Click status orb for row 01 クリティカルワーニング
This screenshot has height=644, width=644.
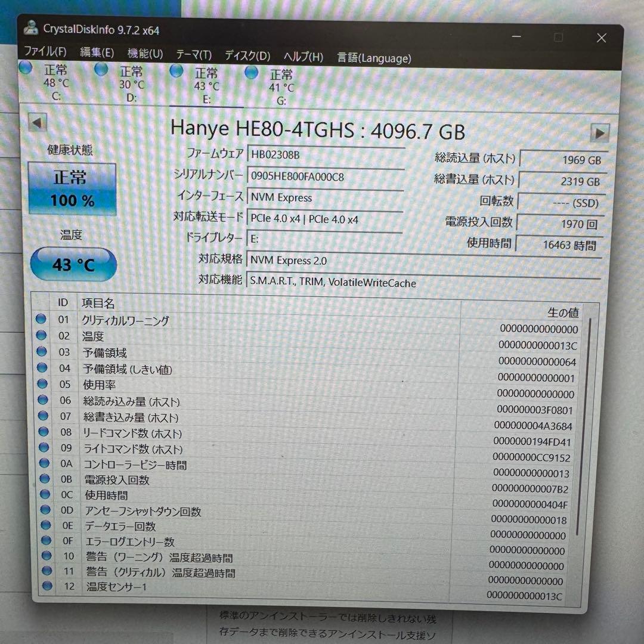click(41, 318)
